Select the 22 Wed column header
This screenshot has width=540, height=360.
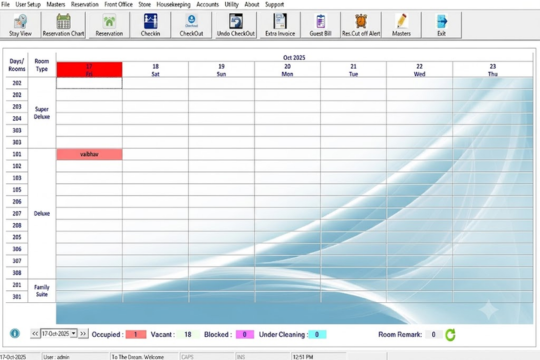point(419,70)
